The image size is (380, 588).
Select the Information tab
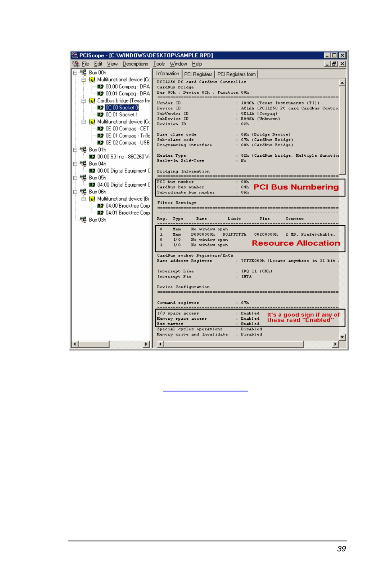tap(168, 74)
